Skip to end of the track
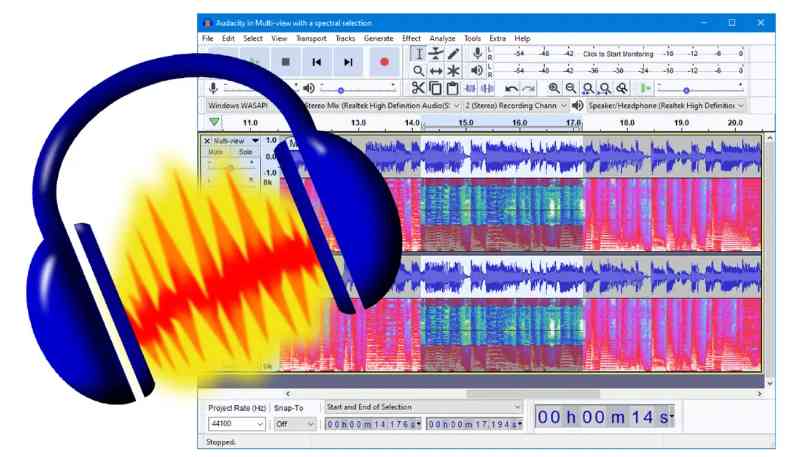Viewport: 790px width, 457px height. coord(348,62)
